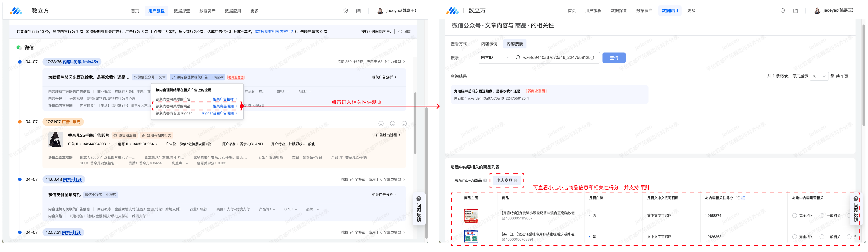Select 完全相关 radio for second product row
This screenshot has width=868, height=252.
click(x=794, y=237)
